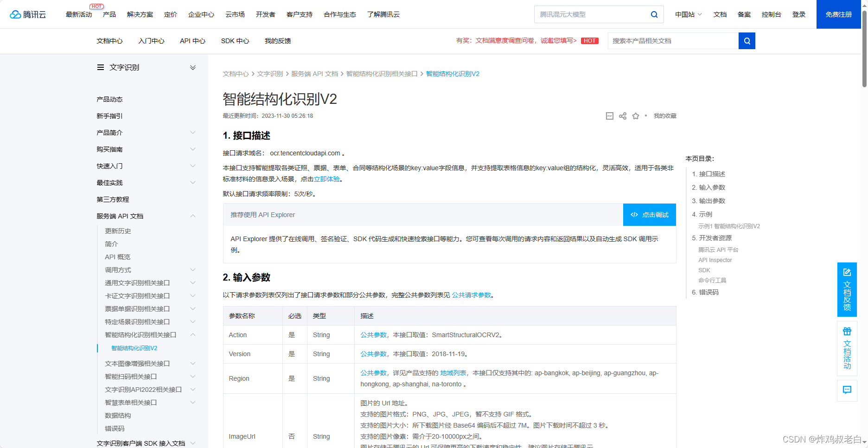Select 数据结构 in the sidebar tree
The height and width of the screenshot is (448, 868).
(x=118, y=416)
